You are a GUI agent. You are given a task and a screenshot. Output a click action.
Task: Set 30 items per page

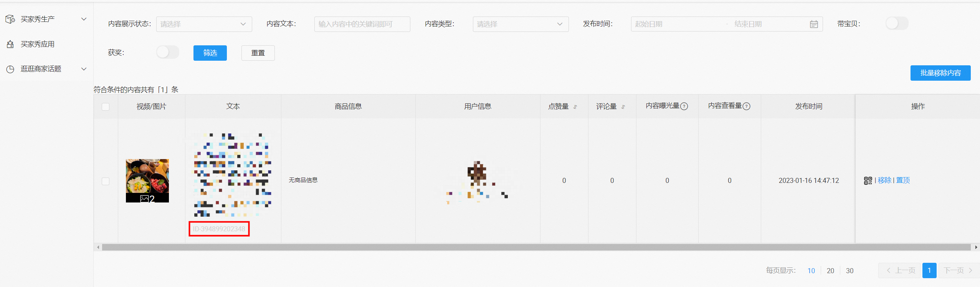click(850, 271)
